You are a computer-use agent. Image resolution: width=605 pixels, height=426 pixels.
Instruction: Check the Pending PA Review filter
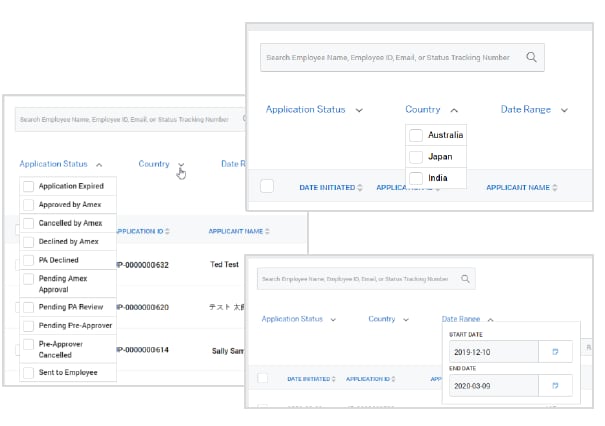[28, 307]
